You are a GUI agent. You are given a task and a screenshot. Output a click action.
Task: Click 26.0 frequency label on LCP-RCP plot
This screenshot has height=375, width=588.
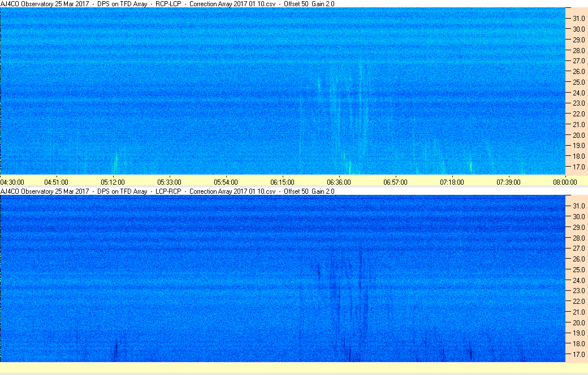pos(578,259)
